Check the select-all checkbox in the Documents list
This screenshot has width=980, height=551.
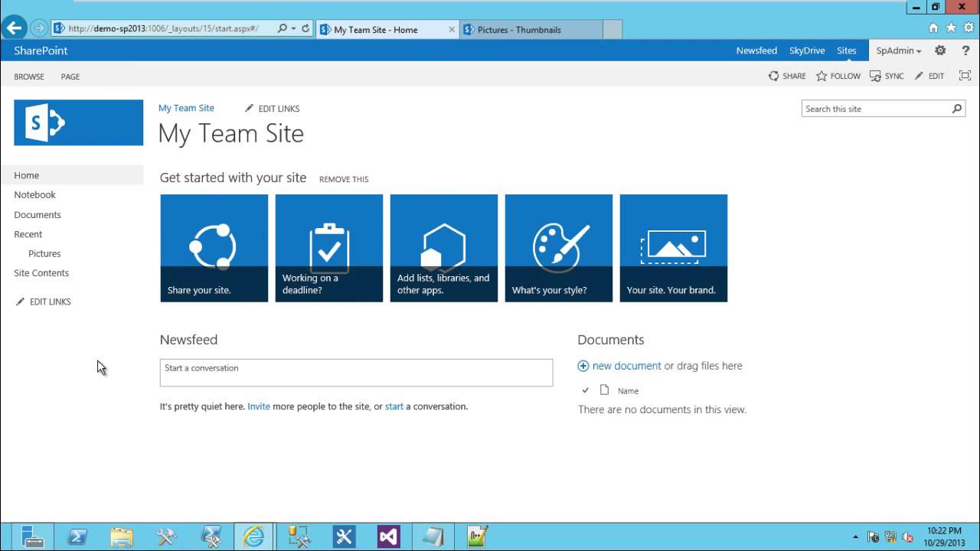pos(586,390)
